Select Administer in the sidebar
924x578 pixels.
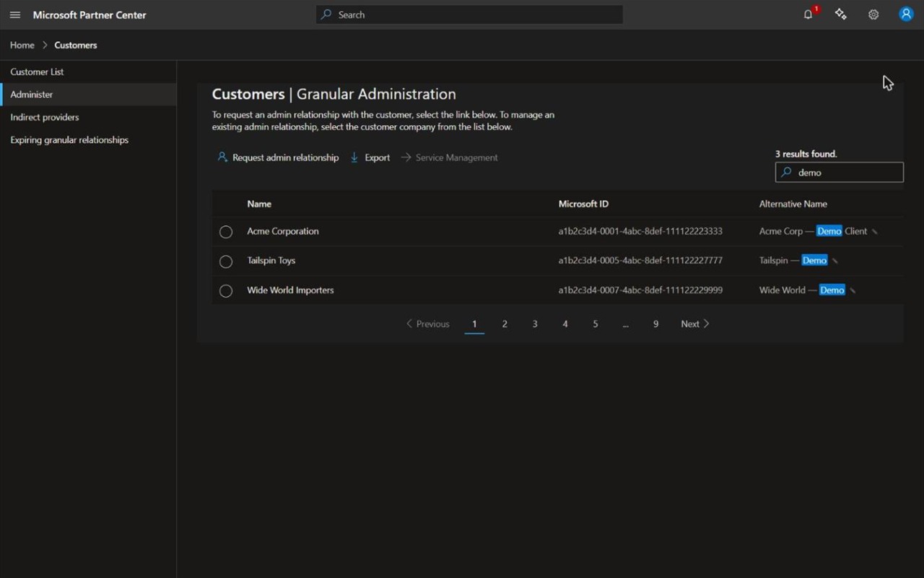pyautogui.click(x=88, y=95)
